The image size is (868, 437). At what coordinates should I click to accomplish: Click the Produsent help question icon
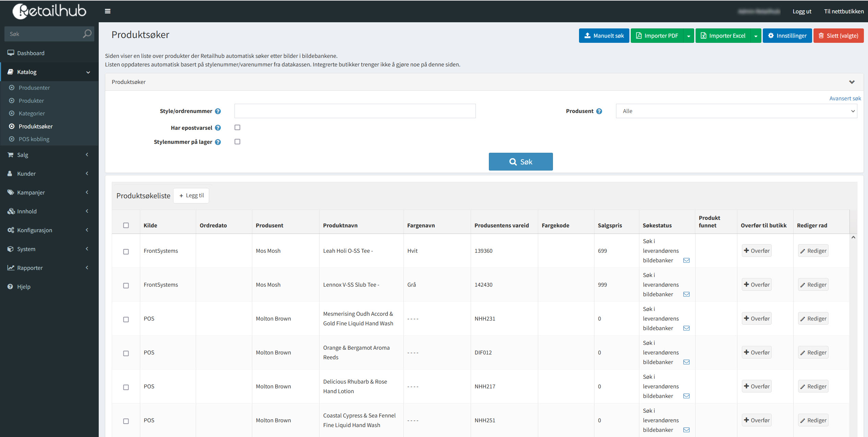[599, 111]
